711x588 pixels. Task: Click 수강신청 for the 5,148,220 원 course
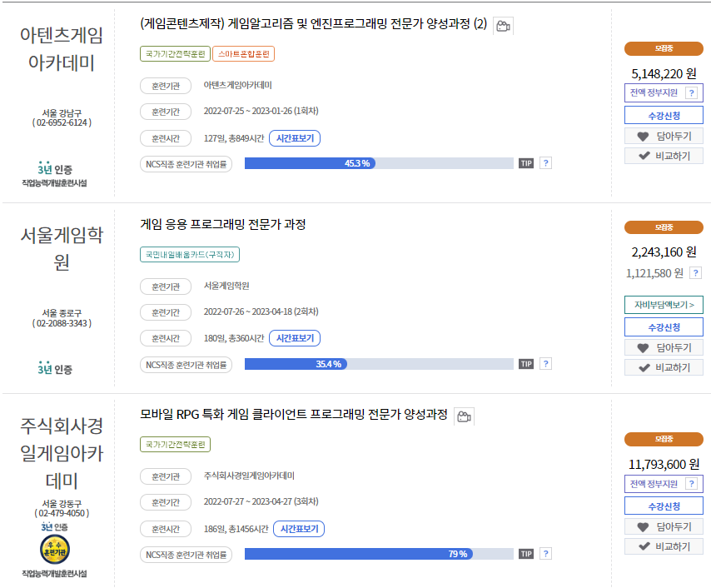pyautogui.click(x=664, y=115)
